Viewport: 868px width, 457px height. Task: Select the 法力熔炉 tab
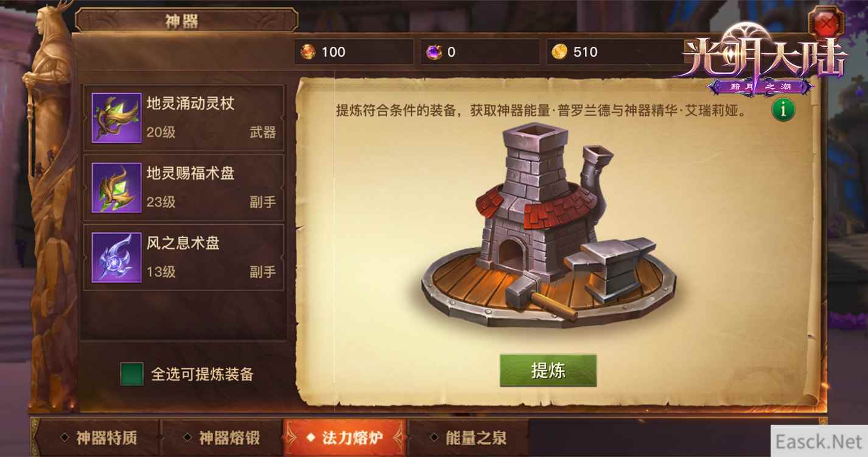click(345, 438)
